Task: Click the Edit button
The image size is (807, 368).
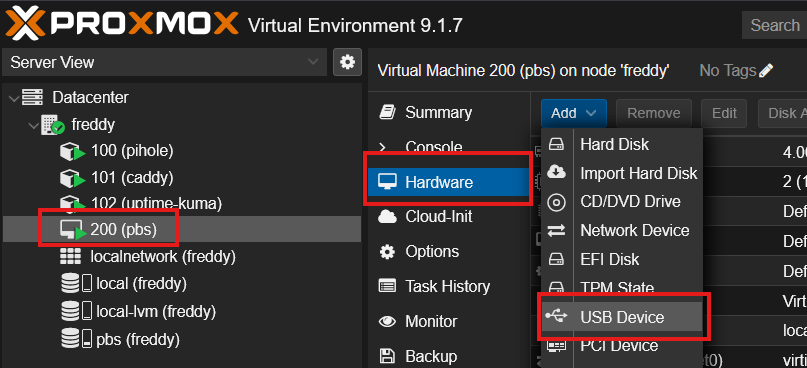Action: point(724,113)
